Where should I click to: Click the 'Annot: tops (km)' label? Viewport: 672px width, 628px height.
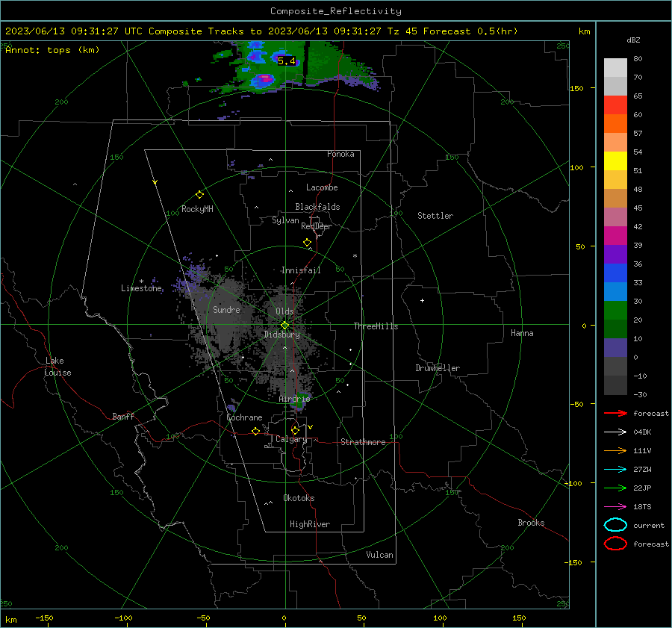click(52, 50)
